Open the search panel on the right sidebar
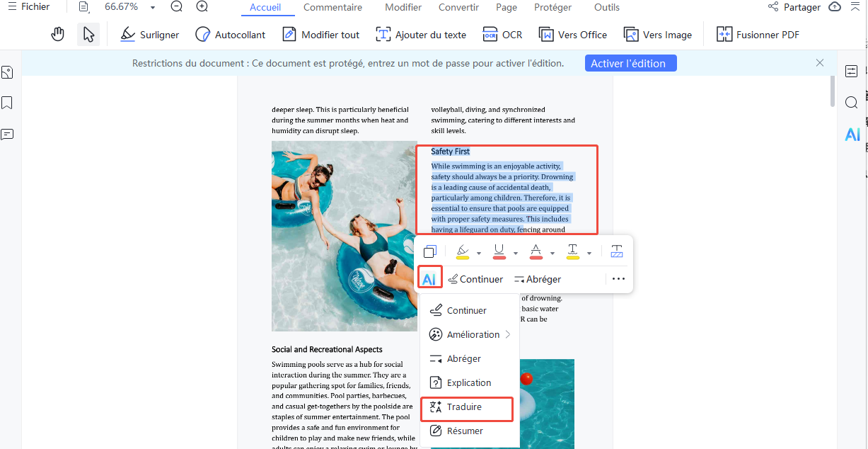This screenshot has height=449, width=868. [852, 102]
